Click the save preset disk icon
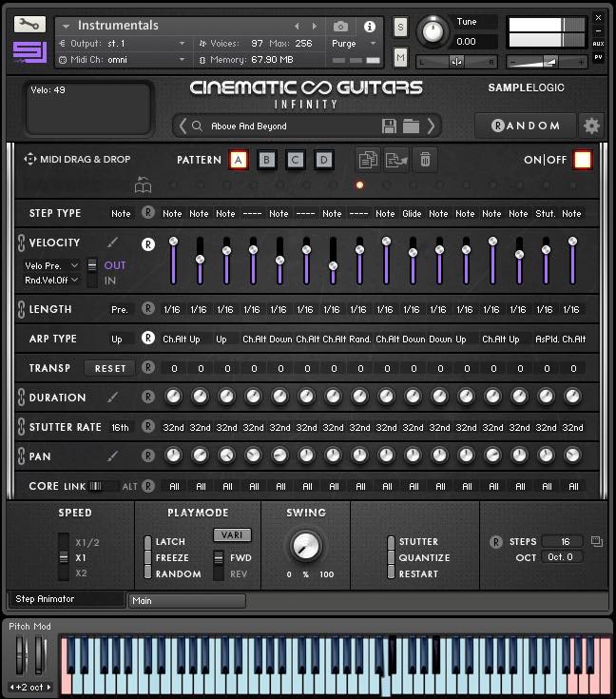 point(389,126)
